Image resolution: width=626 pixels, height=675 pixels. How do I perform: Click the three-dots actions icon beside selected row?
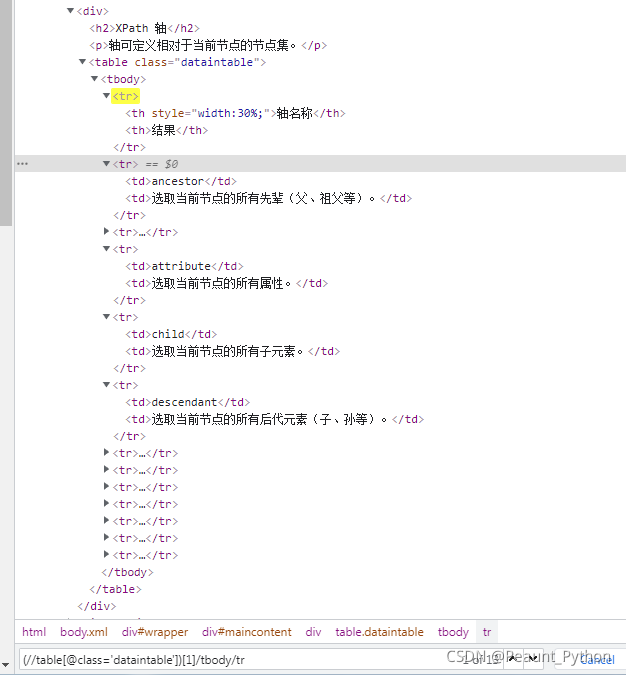point(22,164)
